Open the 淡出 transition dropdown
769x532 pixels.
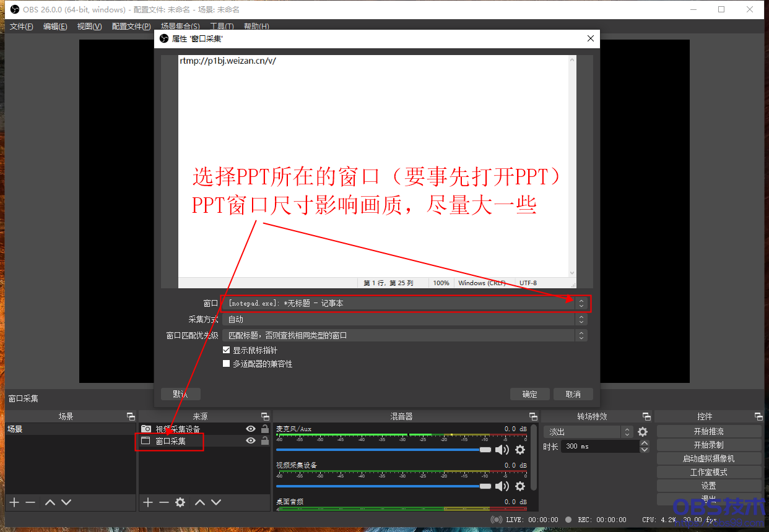588,432
